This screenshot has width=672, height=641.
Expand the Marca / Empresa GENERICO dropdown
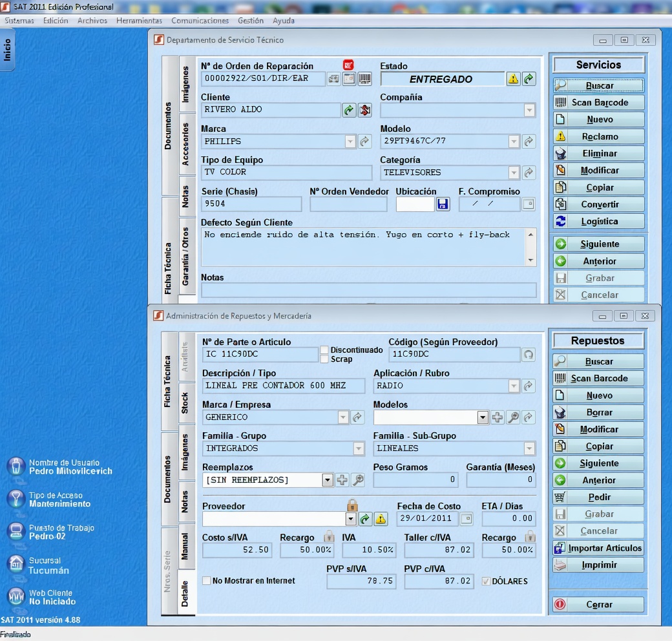343,417
